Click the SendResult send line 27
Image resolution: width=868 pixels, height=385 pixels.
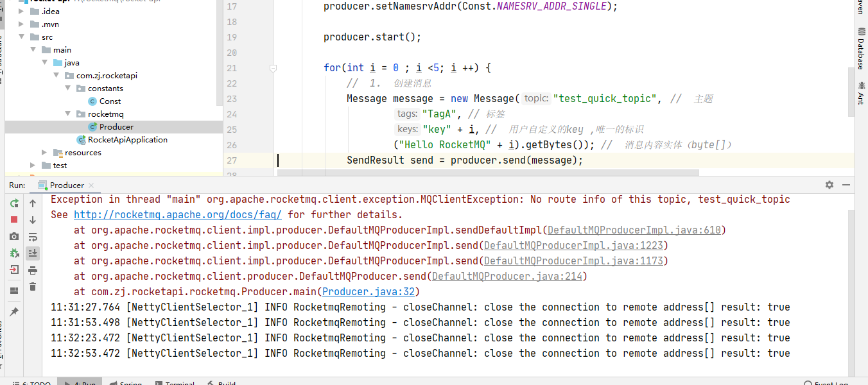[465, 160]
